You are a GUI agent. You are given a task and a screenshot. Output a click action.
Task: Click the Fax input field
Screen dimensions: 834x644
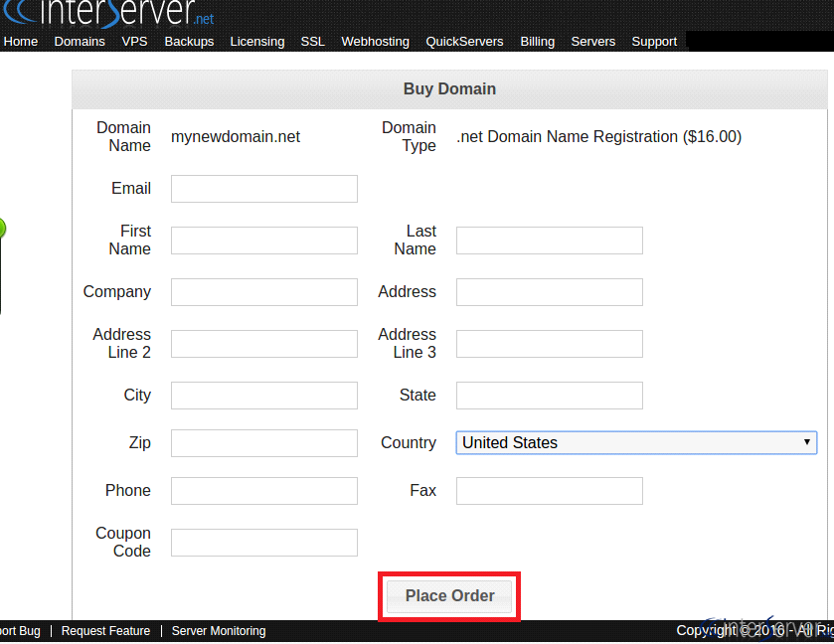pos(550,490)
